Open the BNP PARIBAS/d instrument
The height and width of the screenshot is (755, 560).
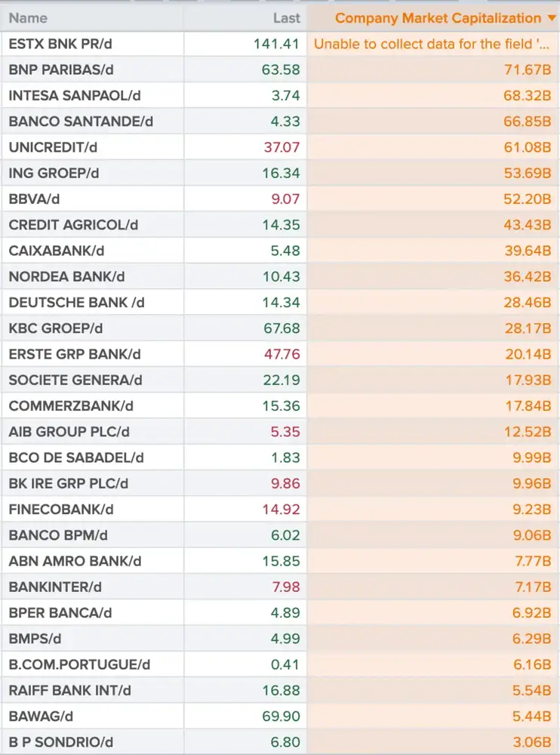click(61, 69)
